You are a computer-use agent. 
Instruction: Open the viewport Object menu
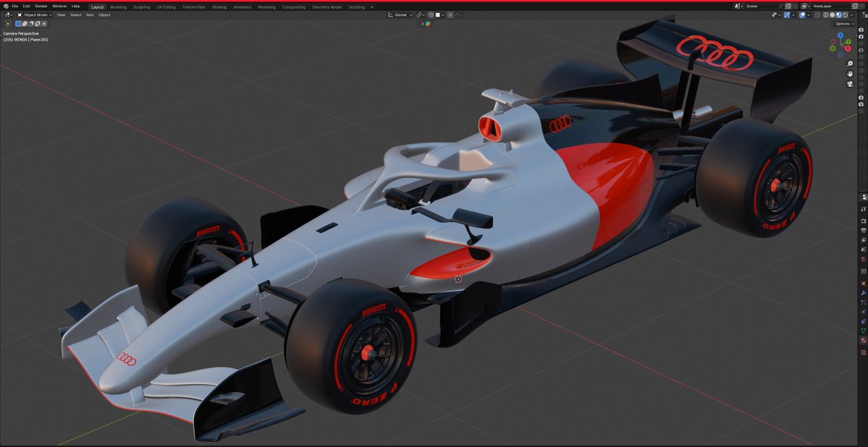pyautogui.click(x=104, y=15)
